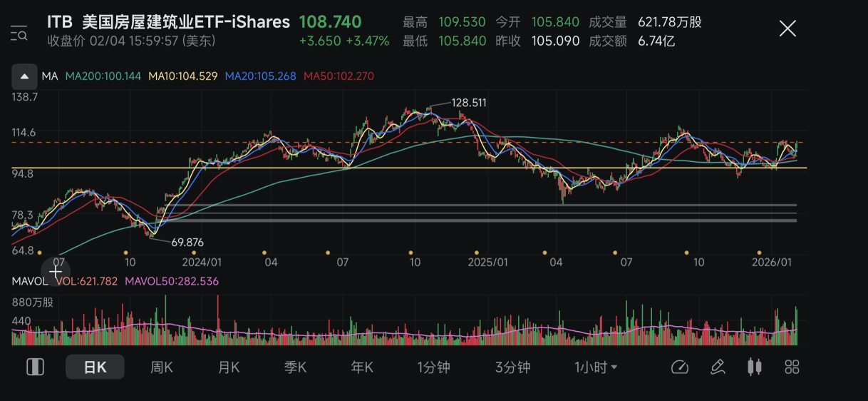Click the MAVOL indicator label
This screenshot has width=868, height=401.
30,281
